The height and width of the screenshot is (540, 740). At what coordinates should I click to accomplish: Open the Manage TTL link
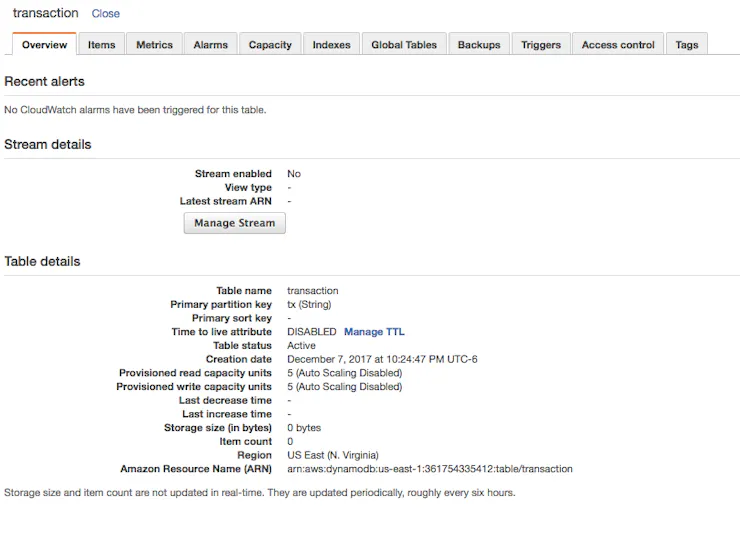tap(374, 332)
